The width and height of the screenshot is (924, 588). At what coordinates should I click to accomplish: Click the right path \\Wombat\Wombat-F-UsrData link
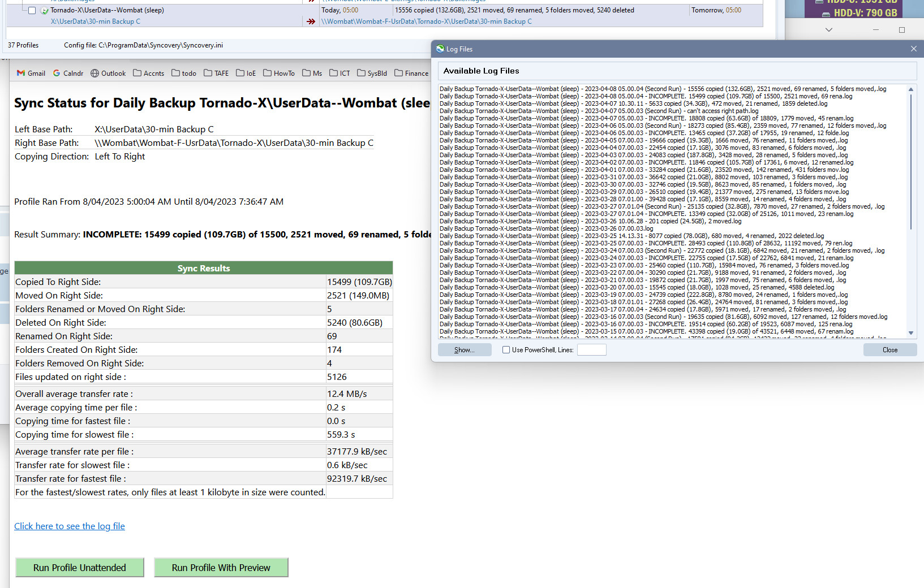(x=427, y=21)
